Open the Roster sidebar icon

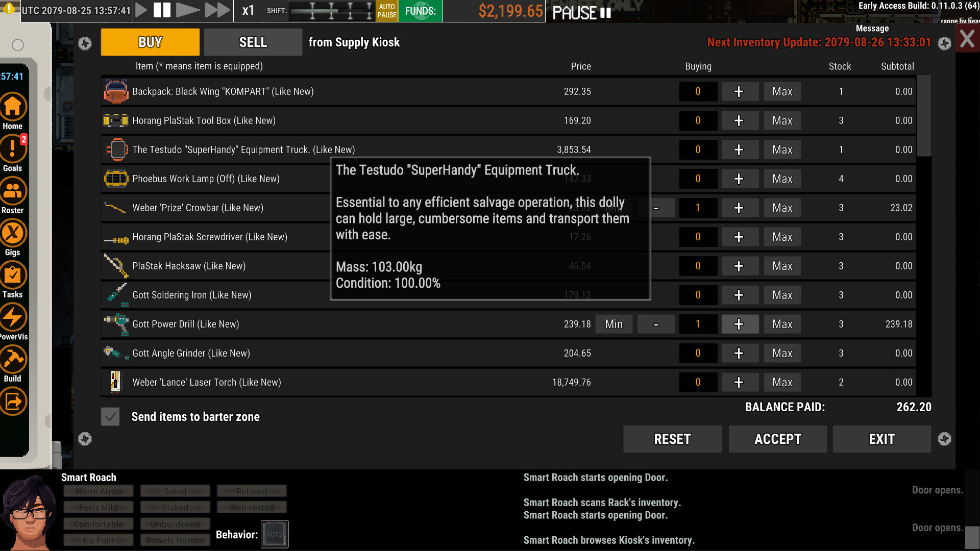point(13,191)
